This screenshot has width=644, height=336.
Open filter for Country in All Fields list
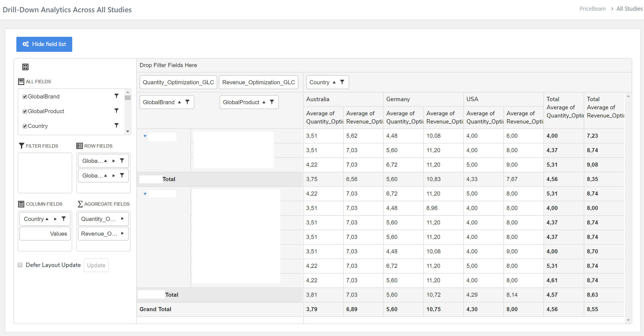[x=116, y=125]
